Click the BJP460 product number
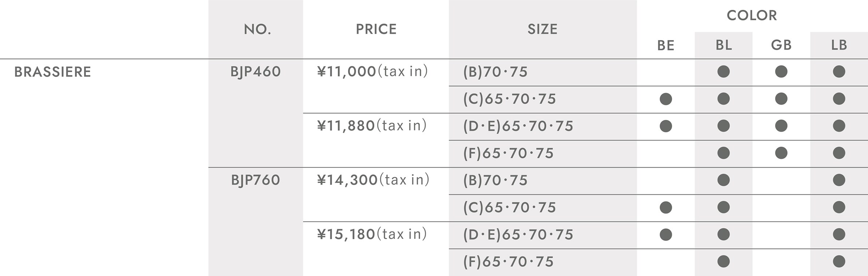This screenshot has height=276, width=868. (256, 71)
